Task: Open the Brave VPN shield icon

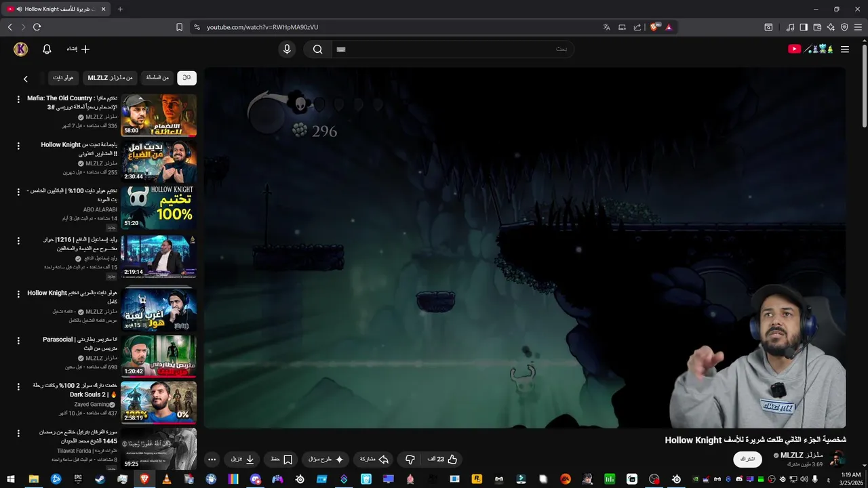Action: click(844, 27)
